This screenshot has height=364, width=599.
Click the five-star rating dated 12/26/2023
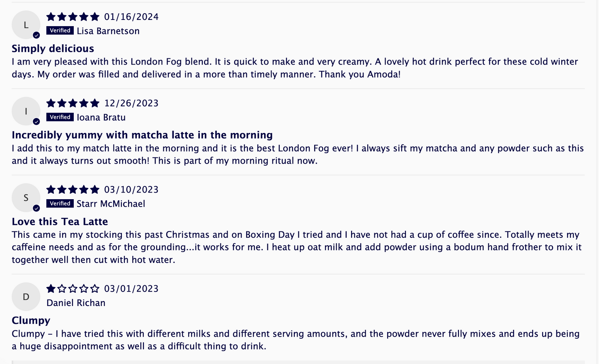(73, 103)
